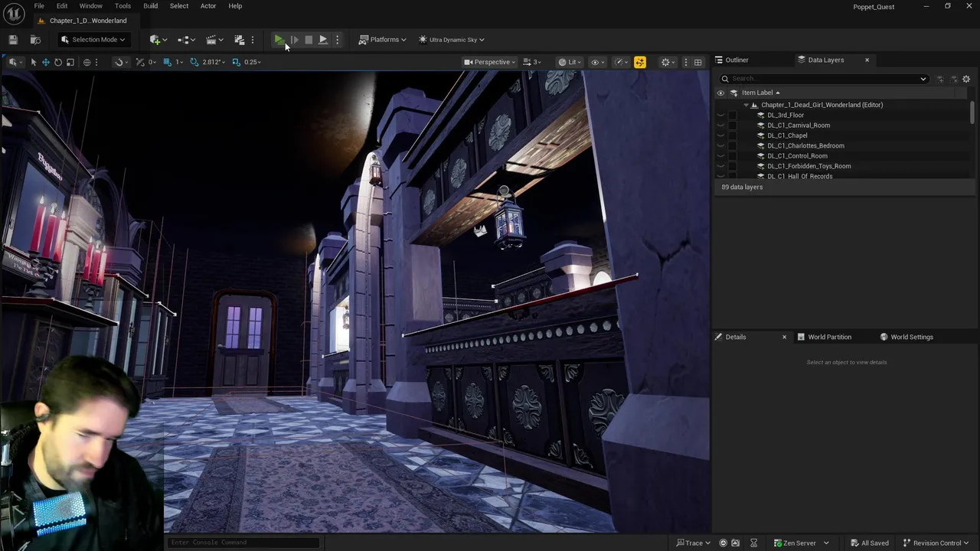Toggle the highlighted yellow viewport button
The image size is (980, 551).
point(640,62)
